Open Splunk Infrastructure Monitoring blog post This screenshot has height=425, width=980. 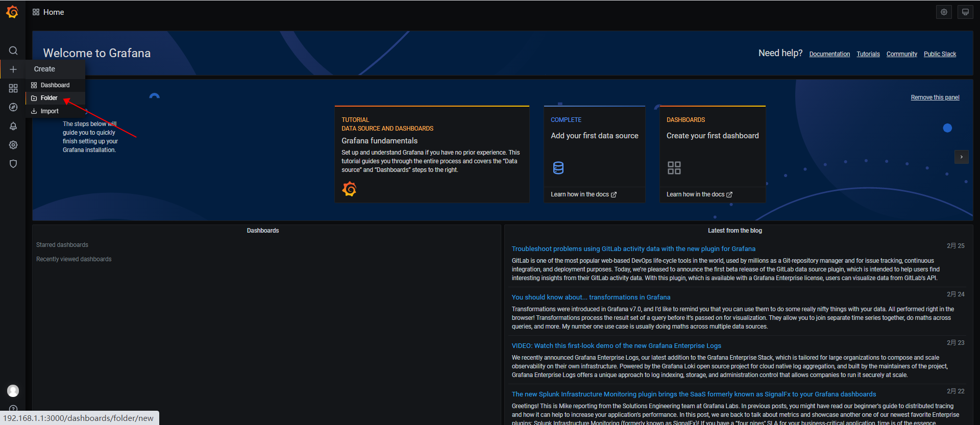pos(694,394)
